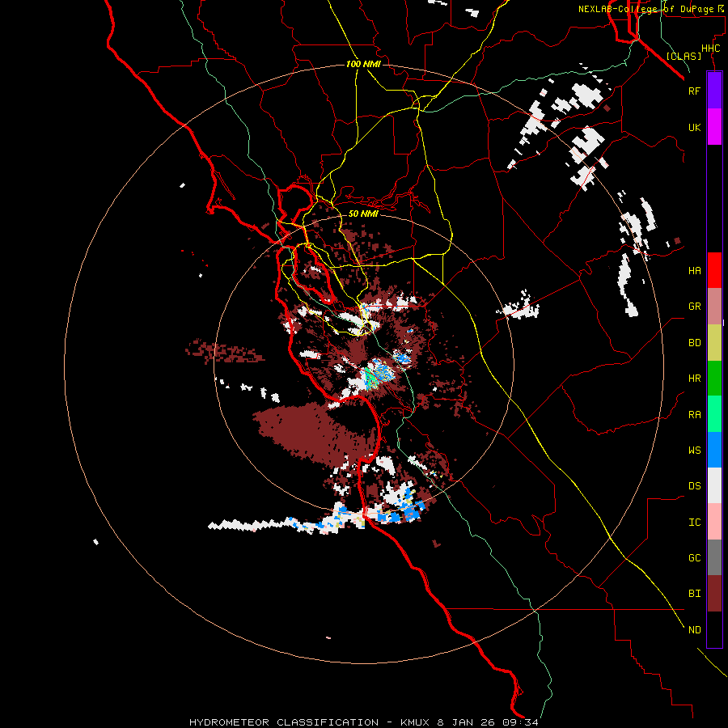The width and height of the screenshot is (728, 728).
Task: Click the UK magenta legend swatch
Action: (714, 127)
